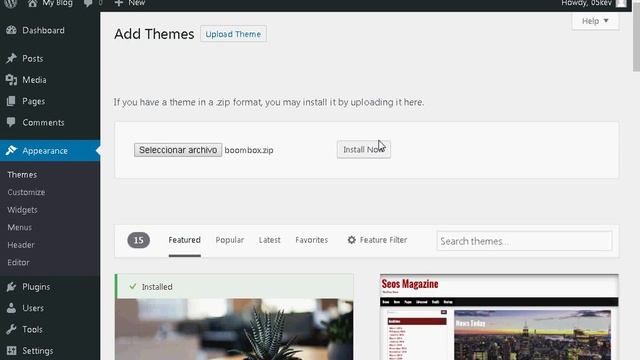Open My Blog home icon
640x360 pixels.
[33, 4]
